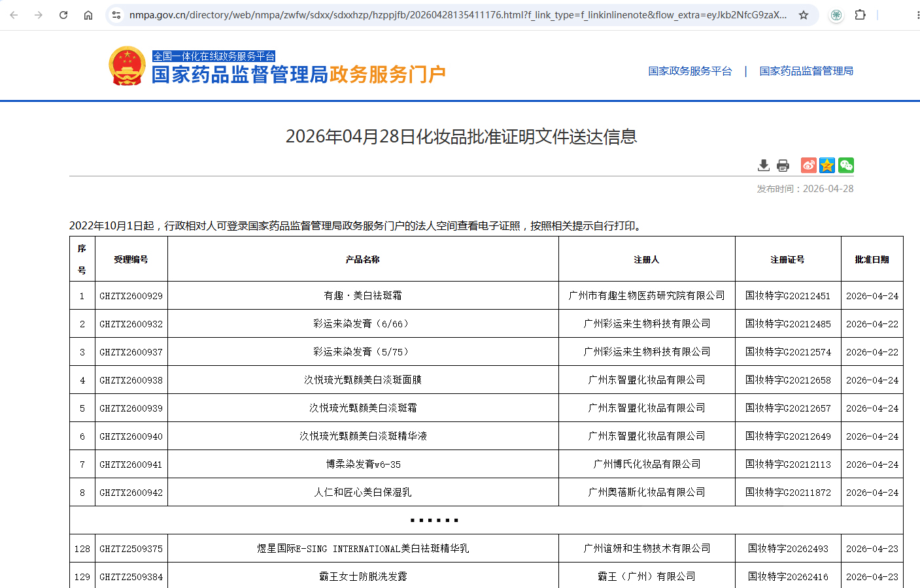Bookmark this page with the star

click(804, 14)
